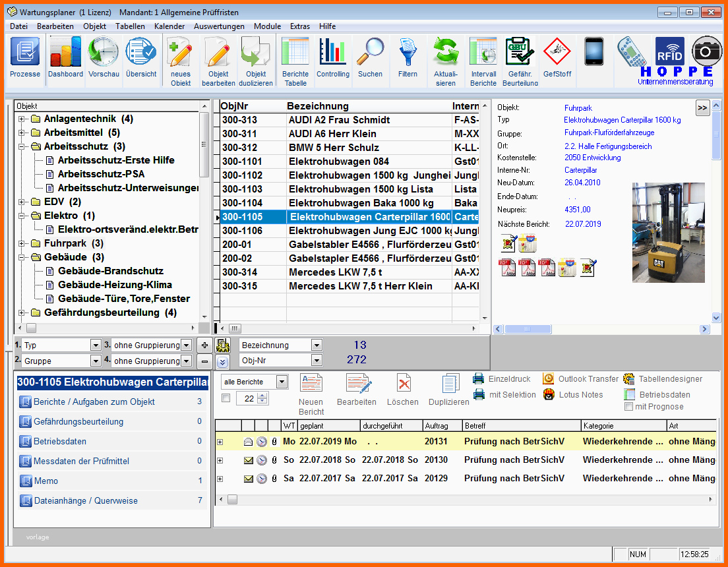Click the plus button beside the grouping dropdowns
Viewport: 728px width, 567px height.
(x=204, y=345)
